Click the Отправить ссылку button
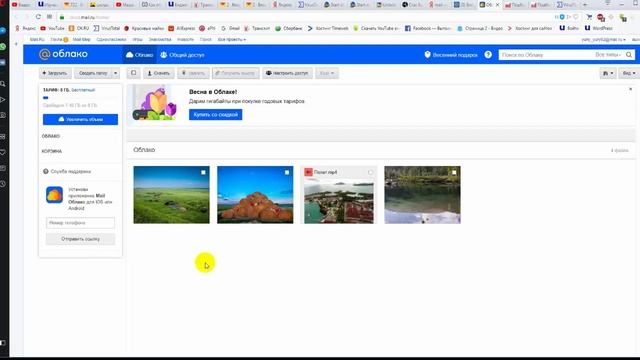640x360 pixels. pyautogui.click(x=80, y=239)
